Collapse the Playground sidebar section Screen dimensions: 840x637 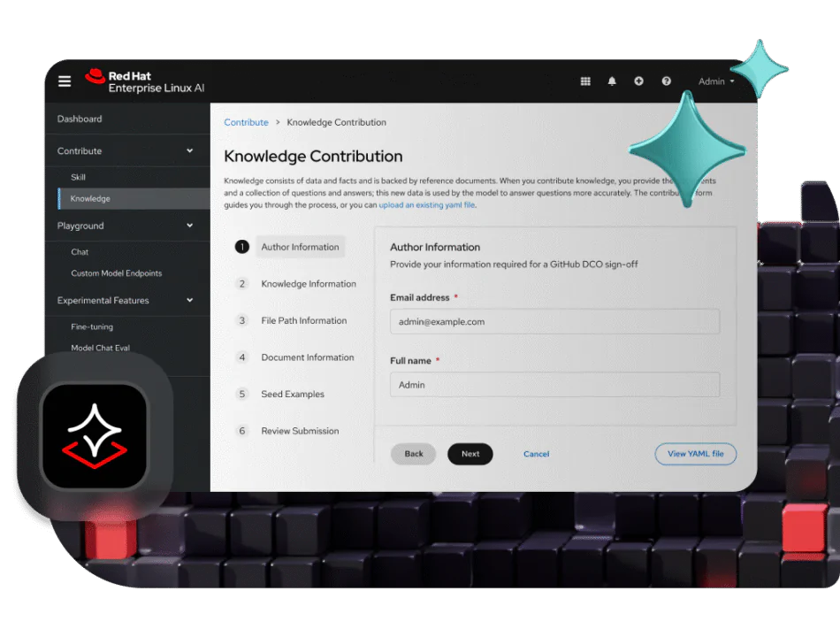[x=127, y=226]
